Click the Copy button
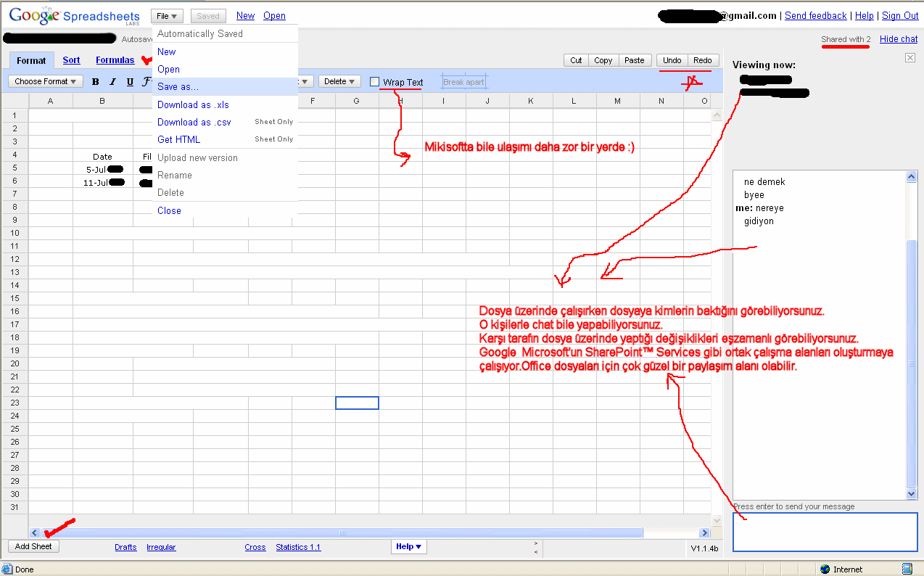This screenshot has height=576, width=924. (603, 61)
